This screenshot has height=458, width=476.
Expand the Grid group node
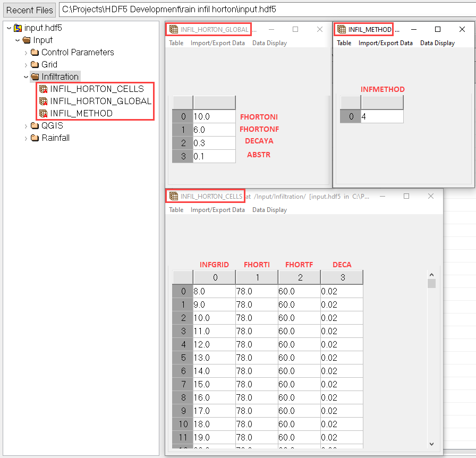click(25, 65)
